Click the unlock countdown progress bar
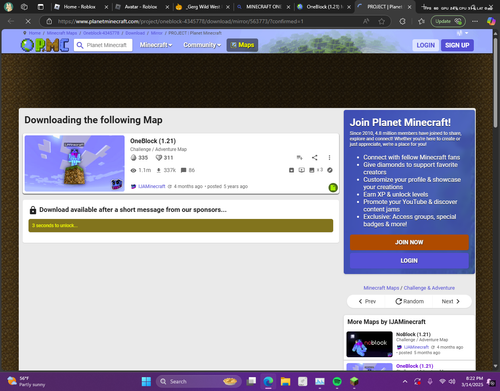Viewport: 500px width, 391px height. 181,225
